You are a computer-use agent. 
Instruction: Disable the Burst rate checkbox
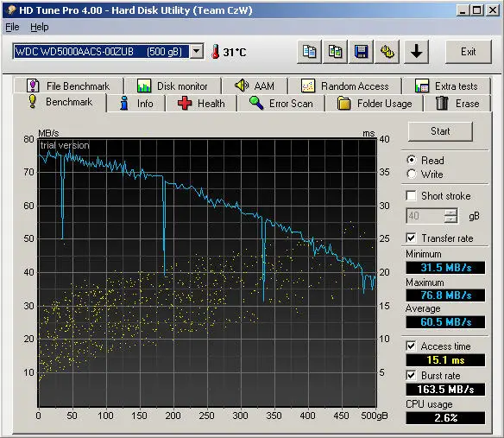[411, 376]
